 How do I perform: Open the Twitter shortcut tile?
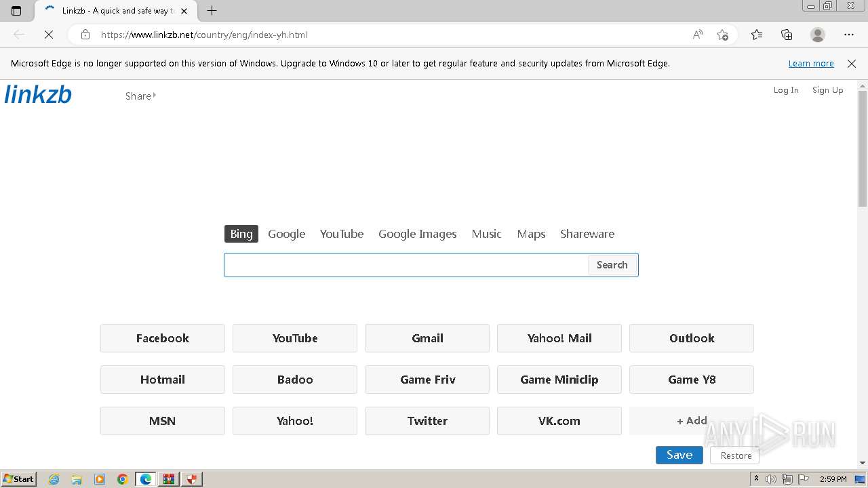(427, 421)
